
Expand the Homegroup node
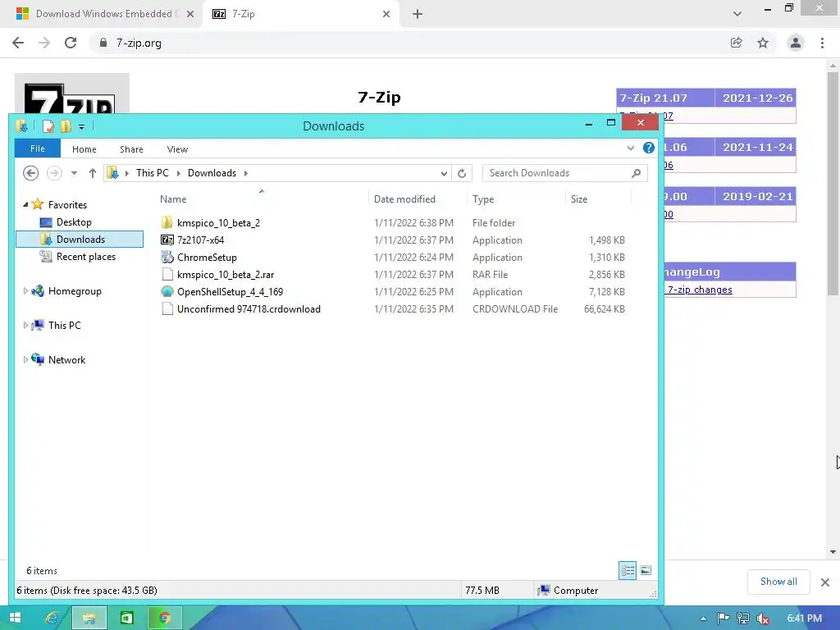click(25, 291)
